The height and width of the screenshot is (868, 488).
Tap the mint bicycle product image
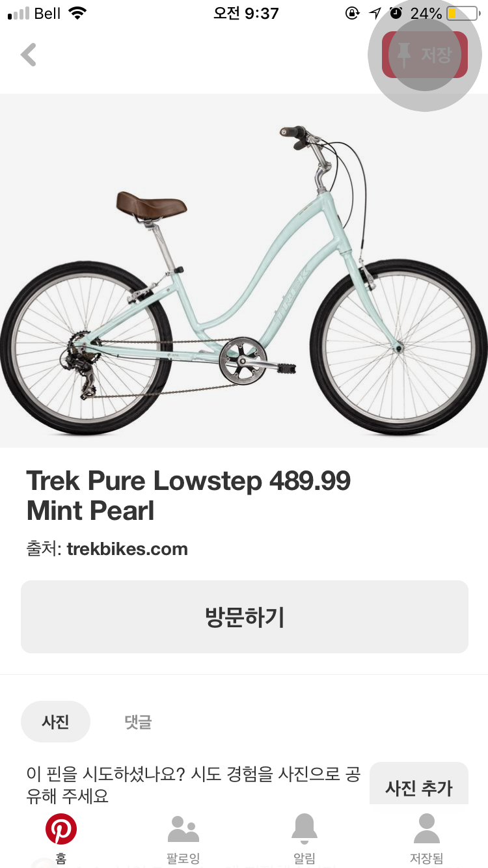point(244,271)
